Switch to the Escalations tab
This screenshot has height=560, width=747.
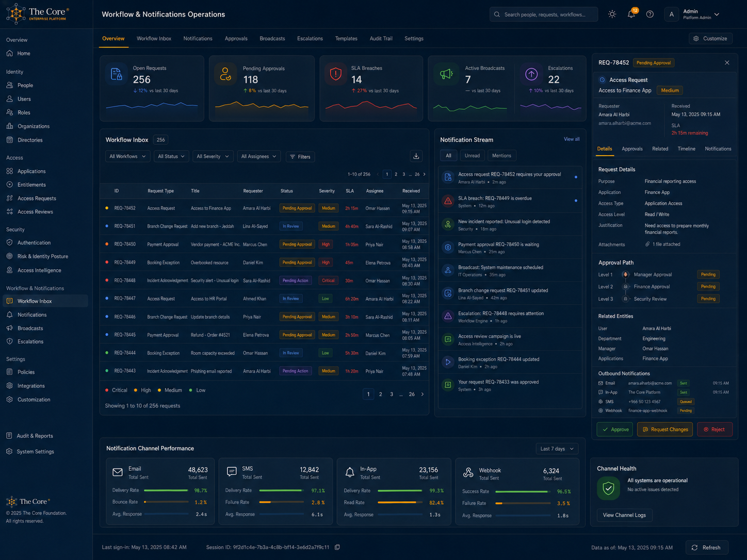310,39
